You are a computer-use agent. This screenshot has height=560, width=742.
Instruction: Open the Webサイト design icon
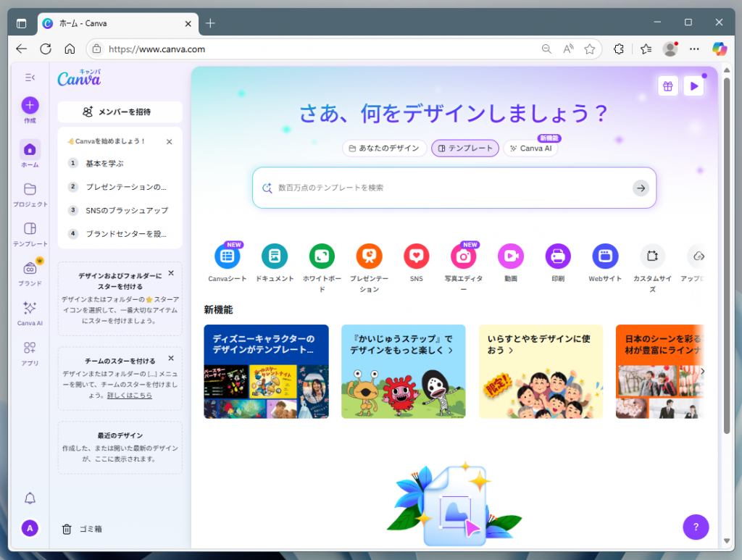[x=604, y=256]
